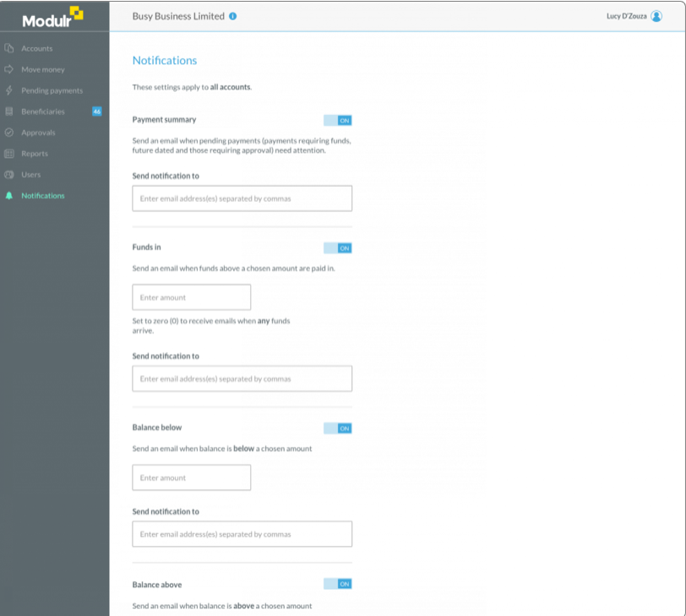686x616 pixels.
Task: Turn off the Funds in notification switch
Action: 338,248
